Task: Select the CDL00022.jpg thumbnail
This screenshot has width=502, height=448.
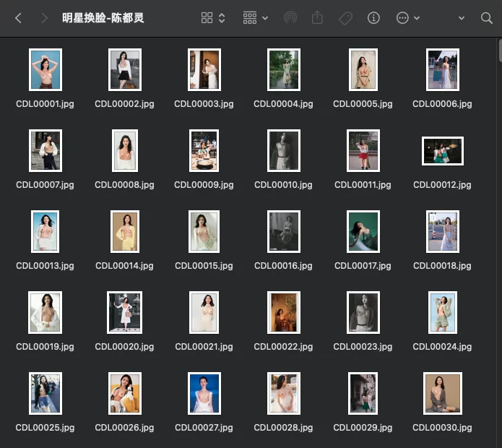Action: 283,312
